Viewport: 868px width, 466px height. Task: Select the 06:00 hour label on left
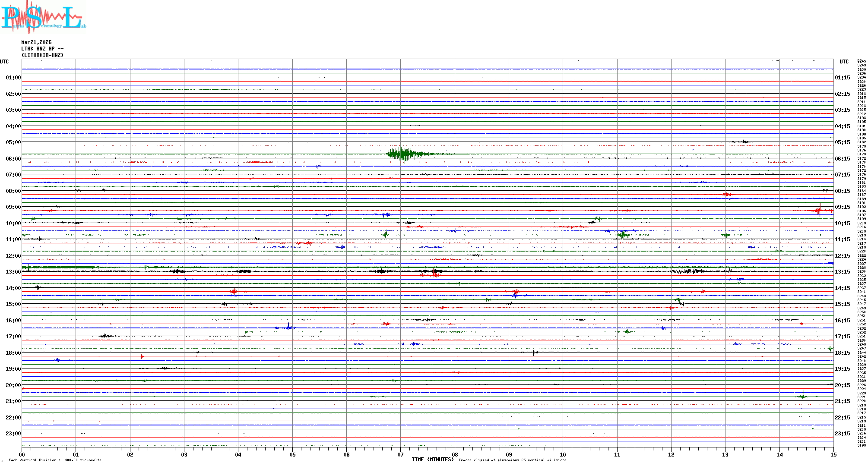(13, 159)
